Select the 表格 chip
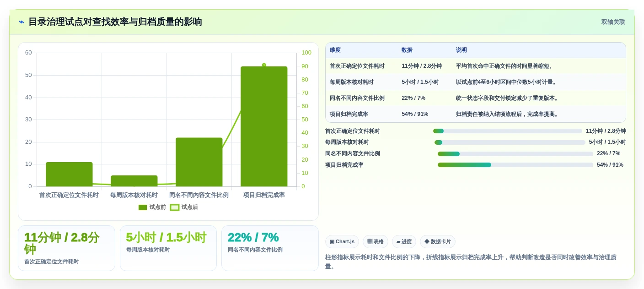The height and width of the screenshot is (289, 644). [x=376, y=241]
